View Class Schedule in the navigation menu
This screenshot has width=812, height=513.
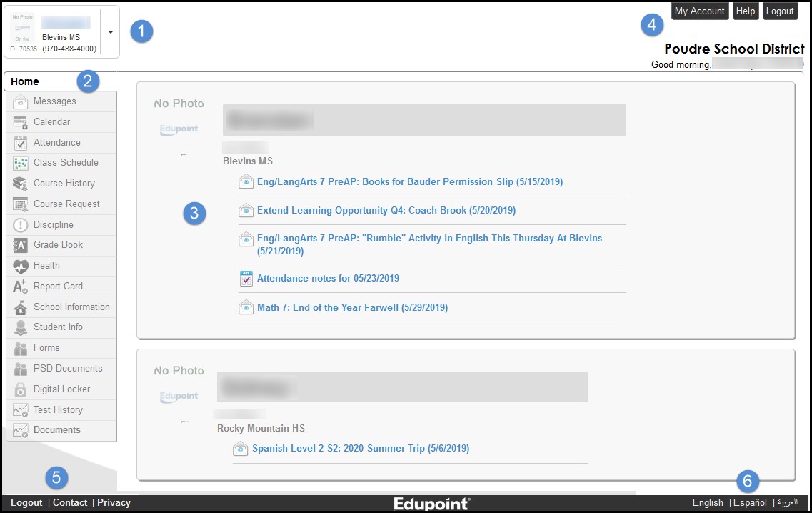61,163
